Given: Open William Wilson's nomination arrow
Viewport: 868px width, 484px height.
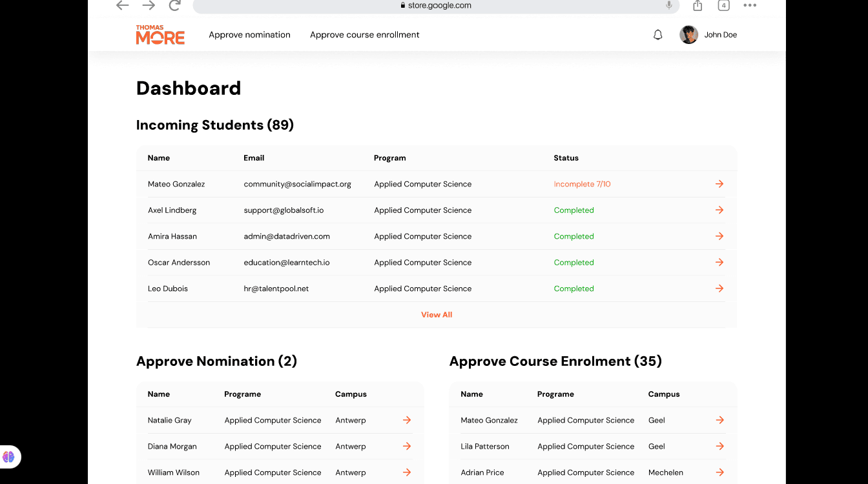Looking at the screenshot, I should (x=407, y=472).
